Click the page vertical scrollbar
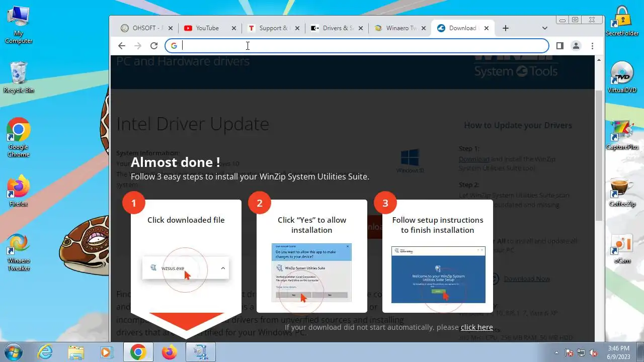 [599, 156]
